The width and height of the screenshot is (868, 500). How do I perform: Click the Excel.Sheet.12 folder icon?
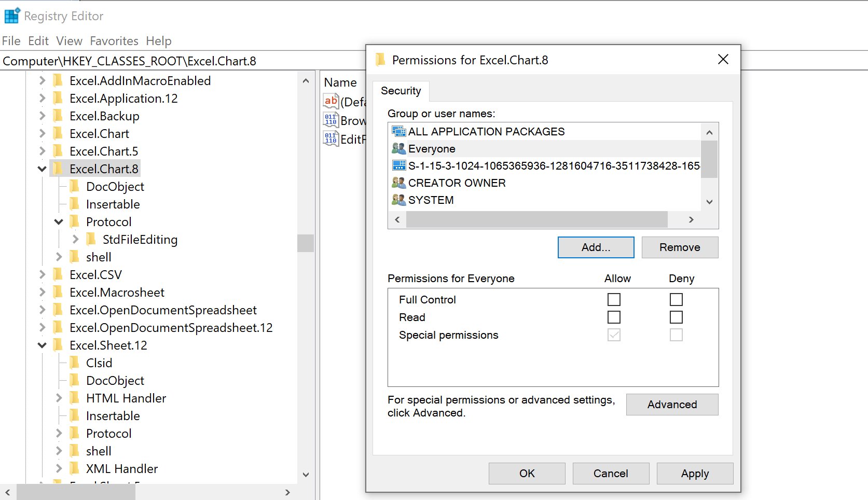pos(58,345)
